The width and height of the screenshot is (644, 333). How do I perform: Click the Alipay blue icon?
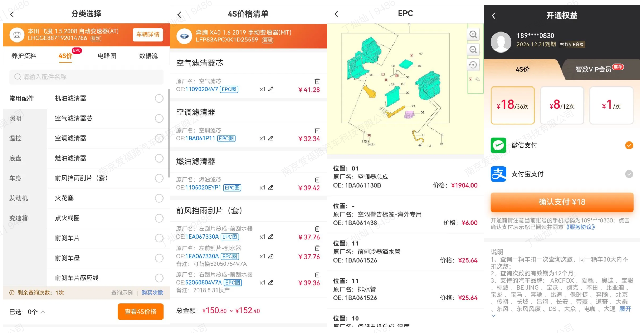(498, 174)
